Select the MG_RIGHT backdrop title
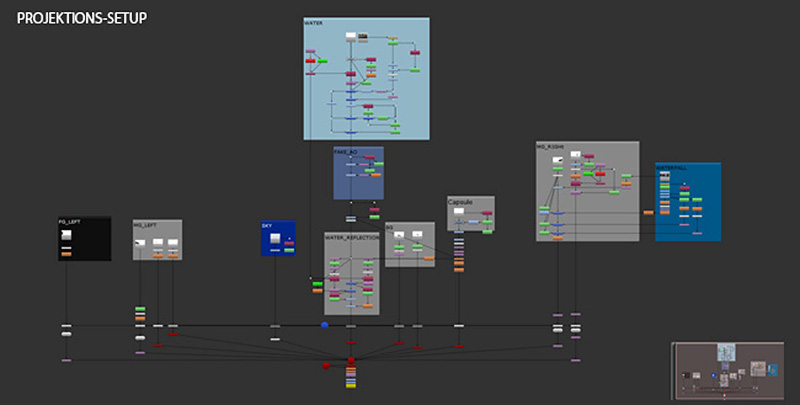Image resolution: width=800 pixels, height=405 pixels. 551,147
